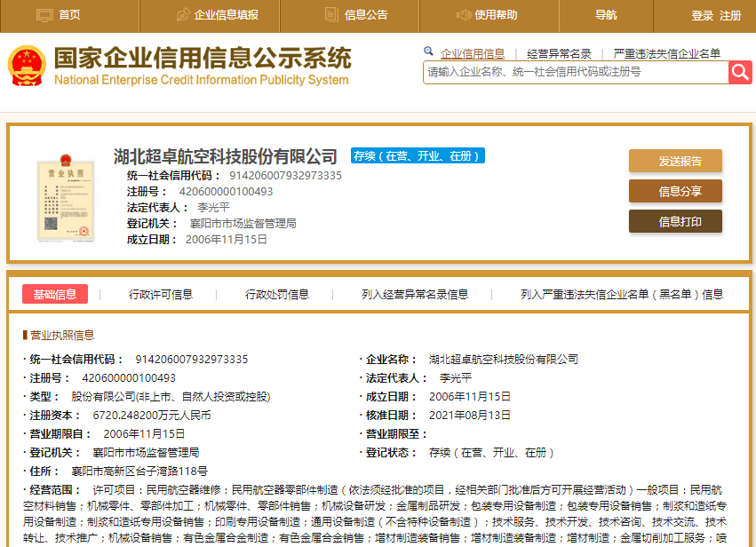Switch to the 基础信息 tab
The height and width of the screenshot is (547, 756).
55,294
